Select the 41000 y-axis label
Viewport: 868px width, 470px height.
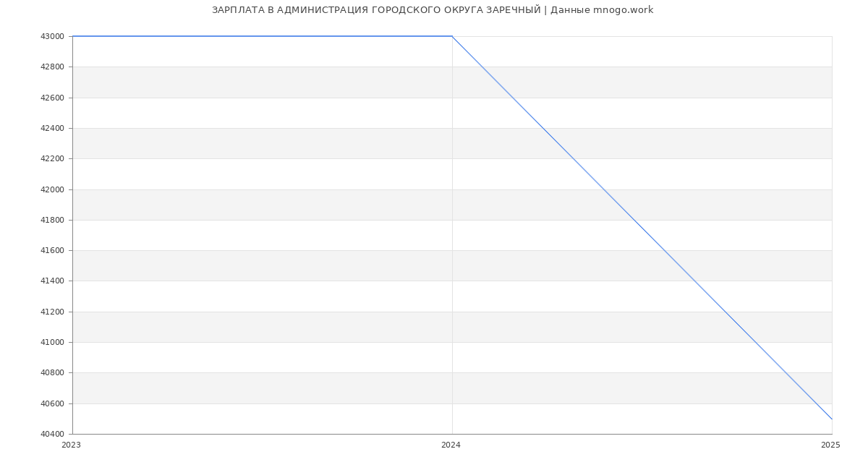point(53,343)
